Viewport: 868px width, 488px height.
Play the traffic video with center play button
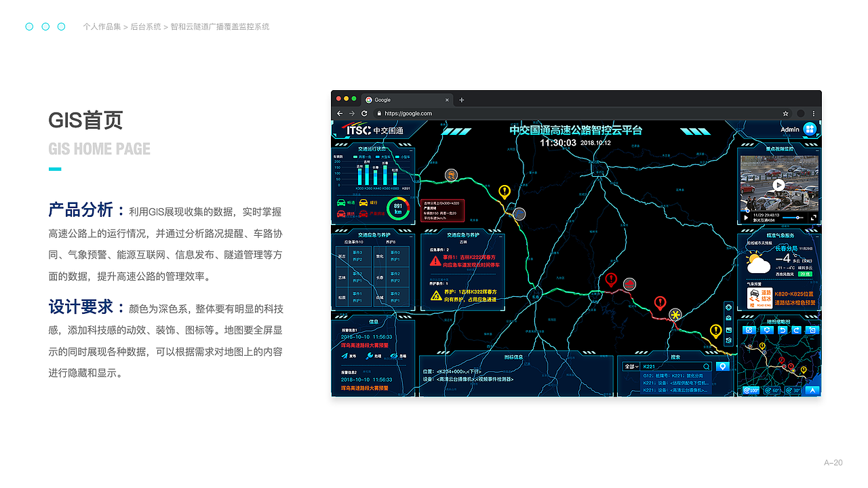pos(778,184)
